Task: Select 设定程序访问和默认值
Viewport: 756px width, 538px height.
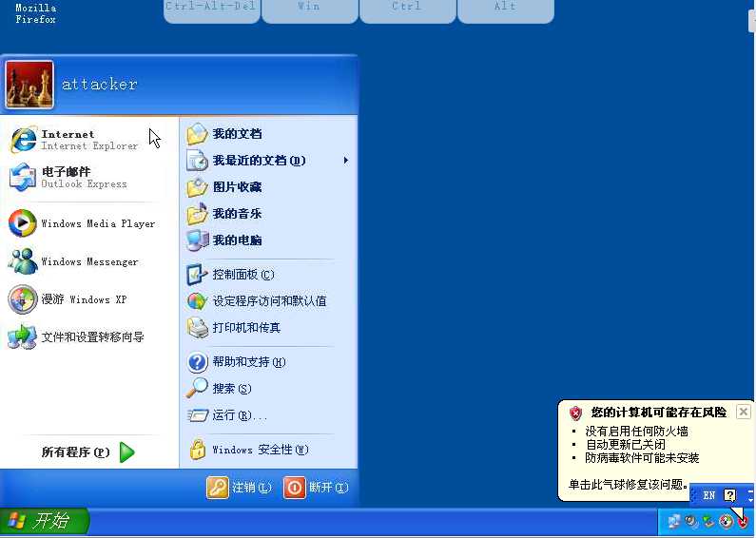Action: [268, 300]
